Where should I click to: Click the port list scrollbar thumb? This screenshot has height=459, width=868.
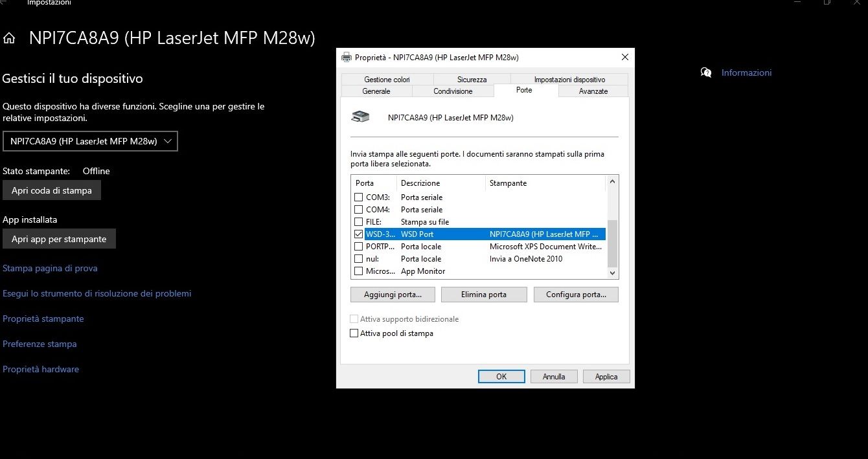[612, 243]
